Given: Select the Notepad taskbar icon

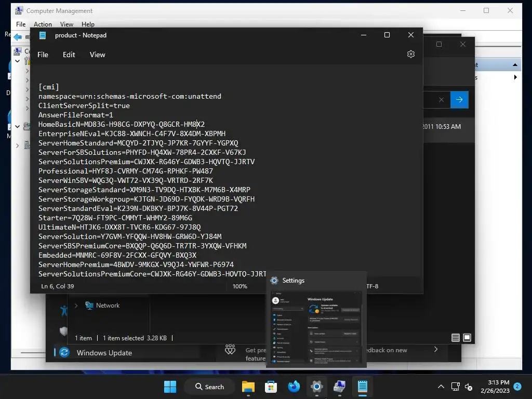Looking at the screenshot, I should [362, 387].
